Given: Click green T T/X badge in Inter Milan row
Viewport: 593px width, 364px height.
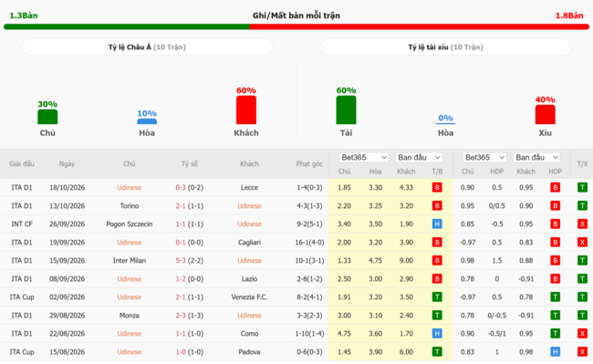Looking at the screenshot, I should point(582,260).
